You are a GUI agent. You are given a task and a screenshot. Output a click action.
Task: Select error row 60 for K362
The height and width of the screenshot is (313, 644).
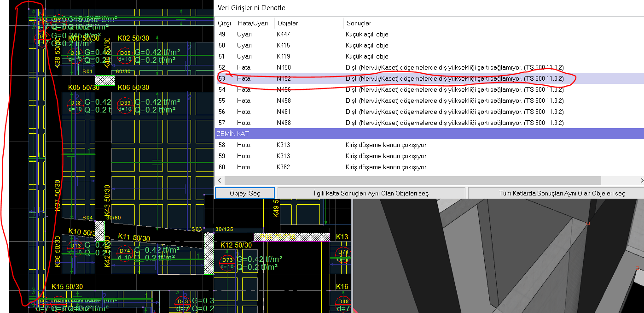click(368, 167)
